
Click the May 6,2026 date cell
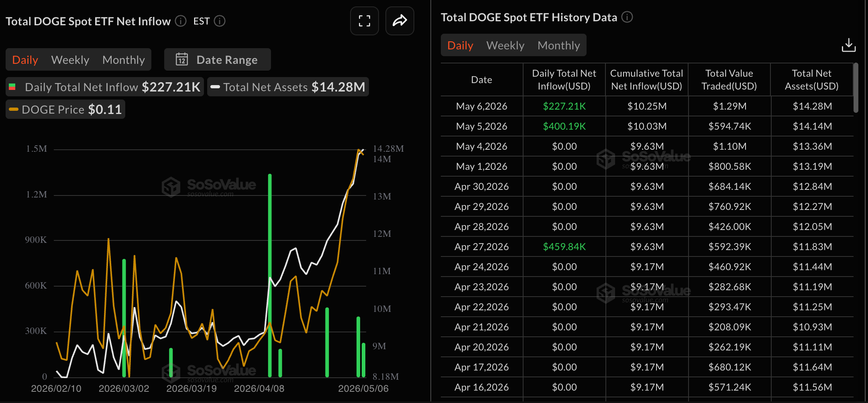click(x=481, y=106)
